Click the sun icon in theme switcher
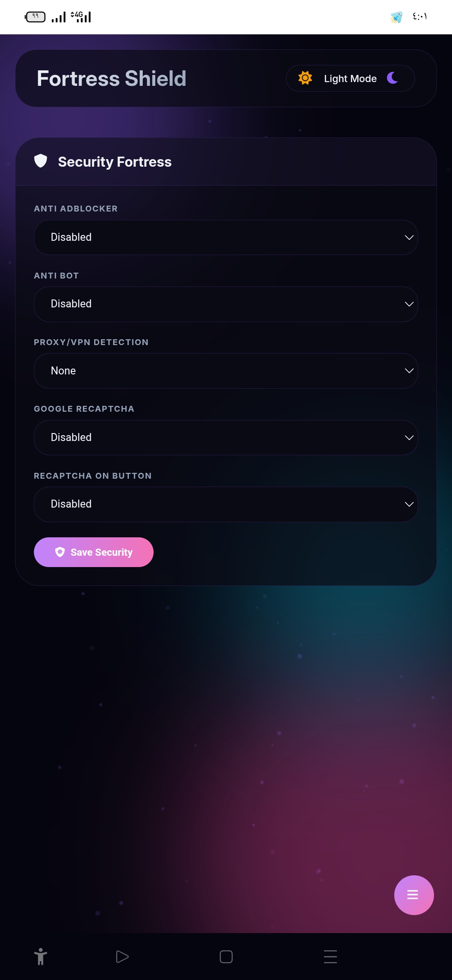This screenshot has width=452, height=980. (305, 78)
